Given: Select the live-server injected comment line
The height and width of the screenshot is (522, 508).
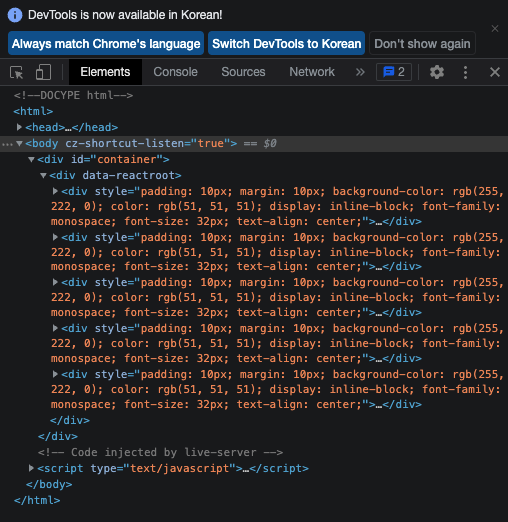Looking at the screenshot, I should pyautogui.click(x=160, y=452).
